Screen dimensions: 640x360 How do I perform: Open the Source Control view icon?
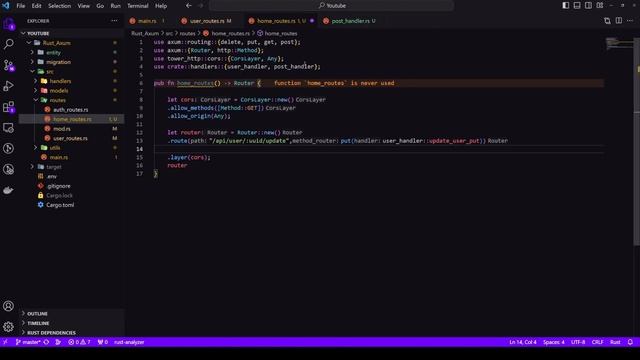[x=9, y=65]
